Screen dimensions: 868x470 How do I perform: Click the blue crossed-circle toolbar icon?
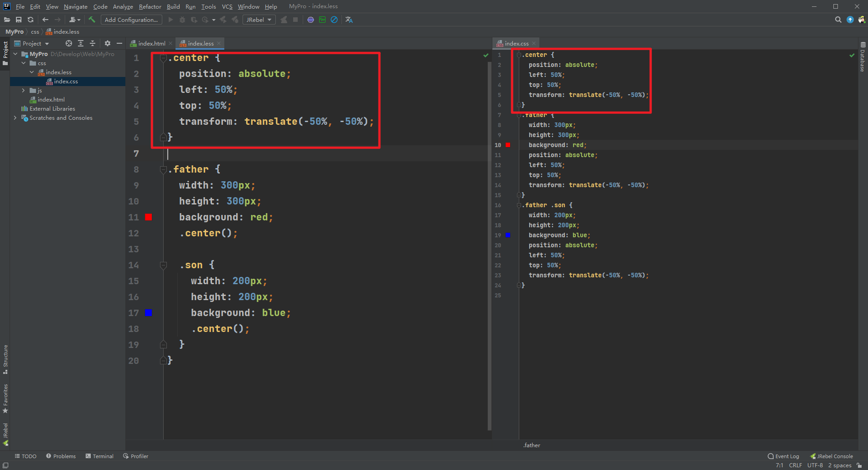[x=334, y=20]
